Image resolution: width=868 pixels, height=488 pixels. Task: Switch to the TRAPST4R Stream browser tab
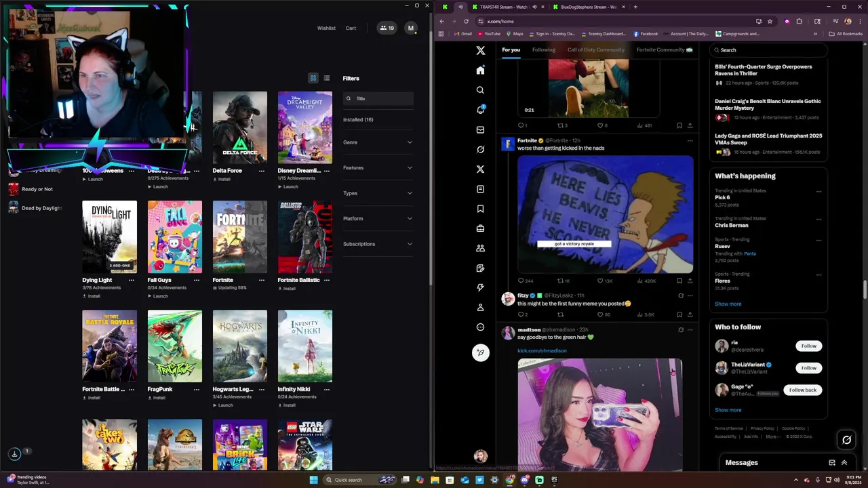click(x=503, y=7)
